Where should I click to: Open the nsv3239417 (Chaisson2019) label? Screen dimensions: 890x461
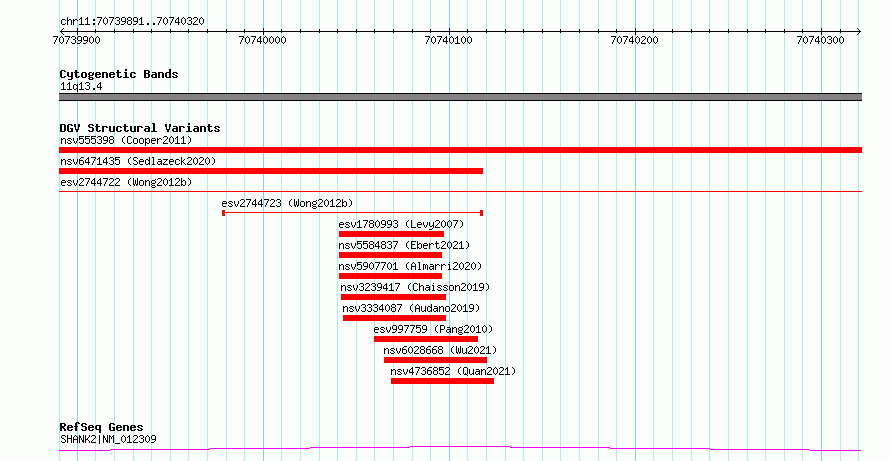pyautogui.click(x=415, y=287)
